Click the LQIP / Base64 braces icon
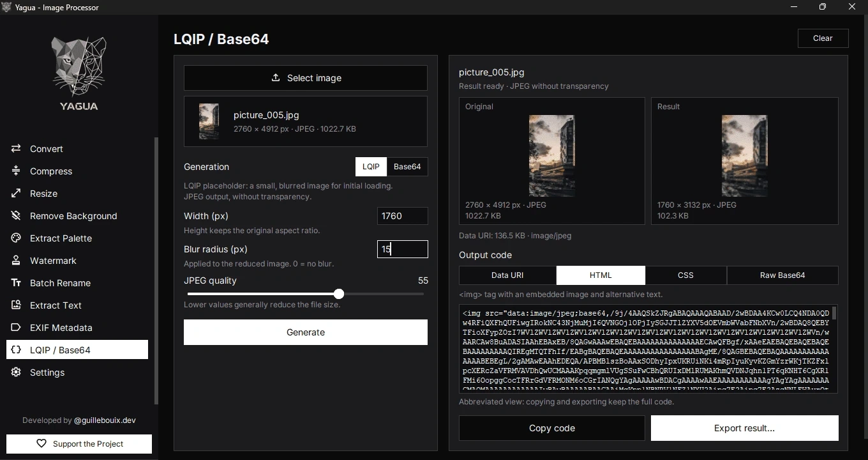This screenshot has height=460, width=868. click(16, 350)
